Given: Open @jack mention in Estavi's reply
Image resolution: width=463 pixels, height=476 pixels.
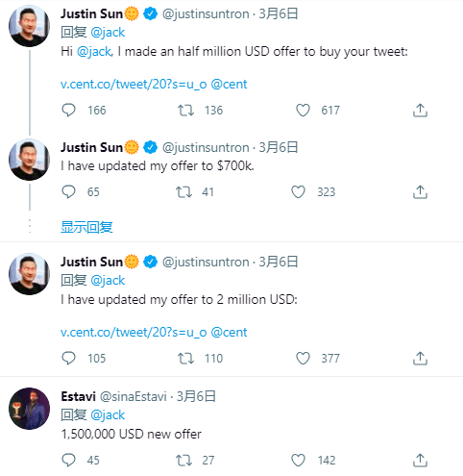Looking at the screenshot, I should pyautogui.click(x=108, y=415).
